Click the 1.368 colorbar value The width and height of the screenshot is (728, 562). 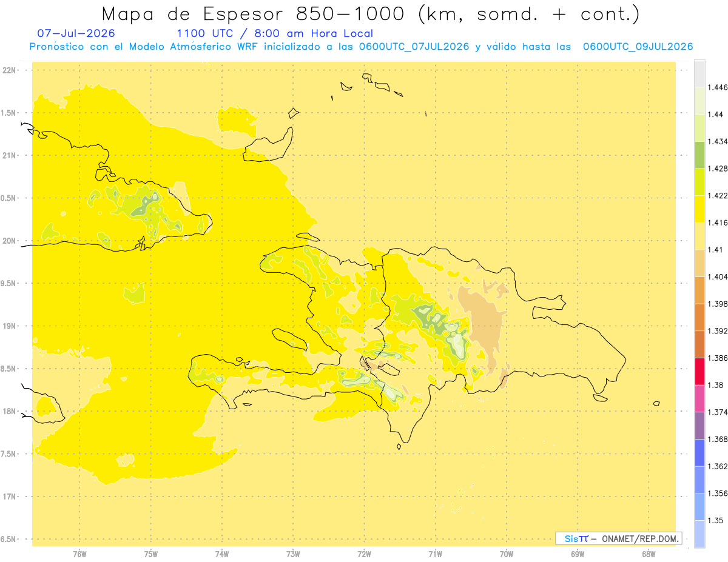point(718,440)
